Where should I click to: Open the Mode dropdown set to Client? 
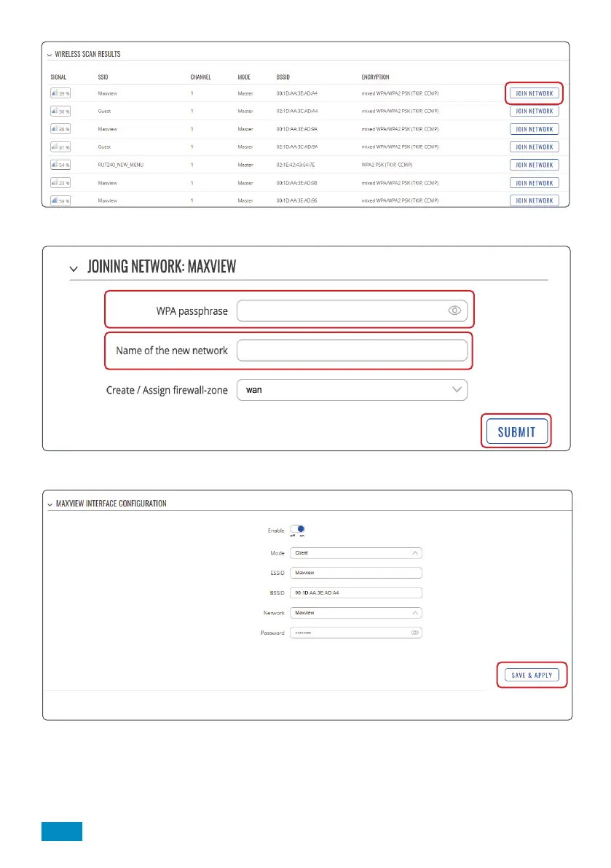coord(355,553)
